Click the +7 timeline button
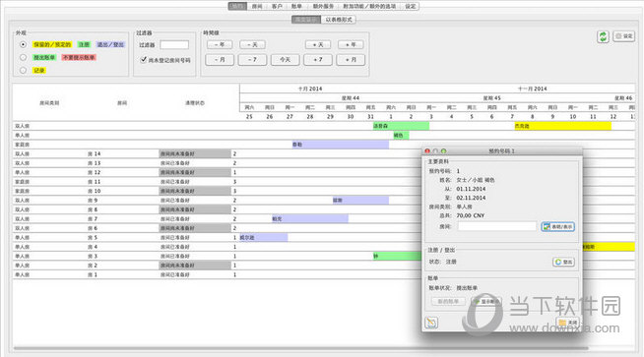The height and width of the screenshot is (357, 644). [318, 59]
